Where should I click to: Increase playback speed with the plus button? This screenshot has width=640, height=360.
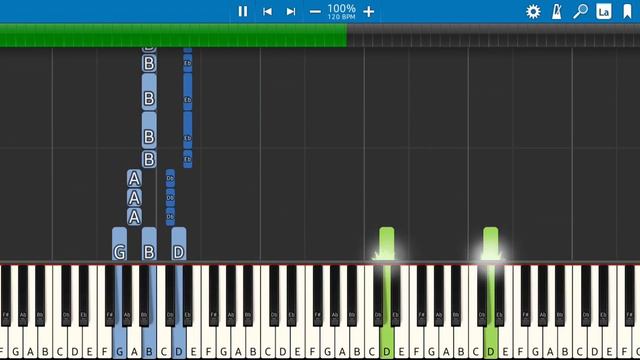[x=369, y=11]
